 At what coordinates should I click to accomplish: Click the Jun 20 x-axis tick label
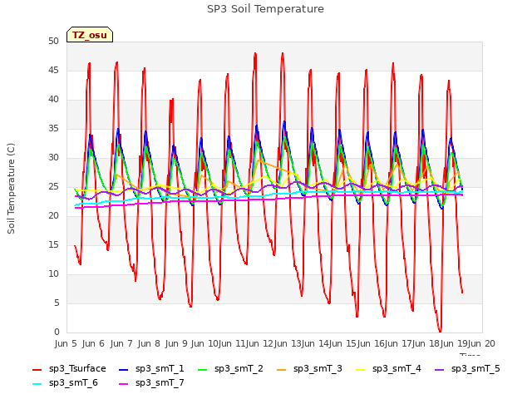481,343
